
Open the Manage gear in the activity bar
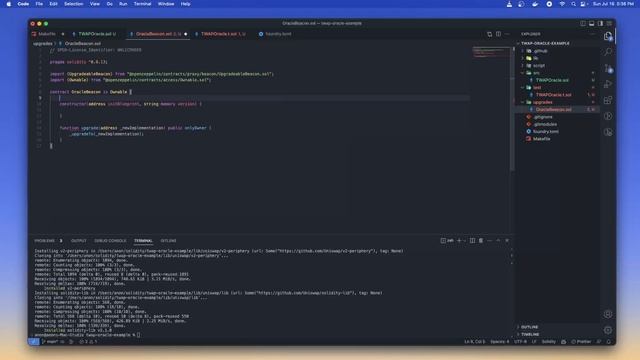click(x=608, y=330)
